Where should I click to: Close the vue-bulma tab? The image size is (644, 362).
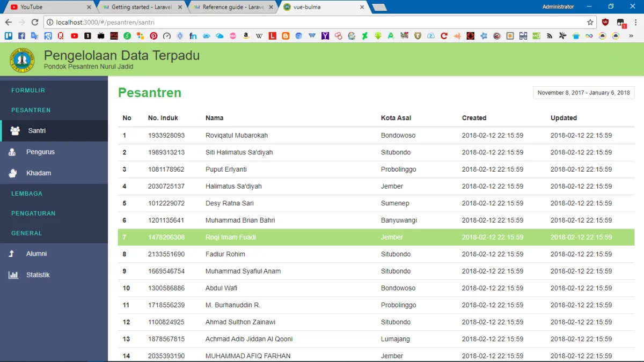click(362, 8)
